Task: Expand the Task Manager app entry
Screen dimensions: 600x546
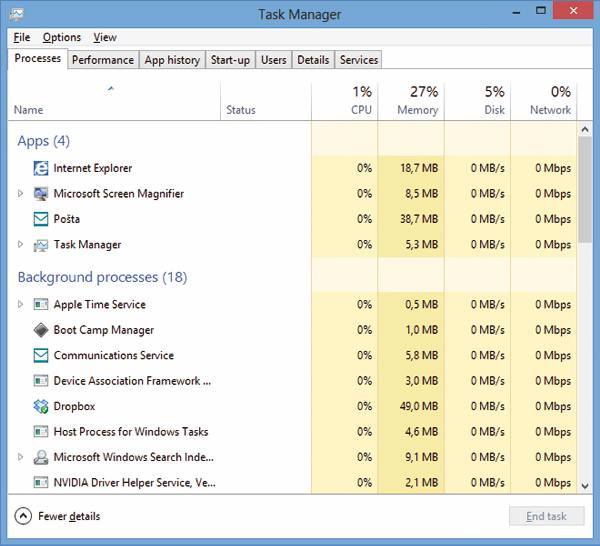Action: (x=20, y=245)
